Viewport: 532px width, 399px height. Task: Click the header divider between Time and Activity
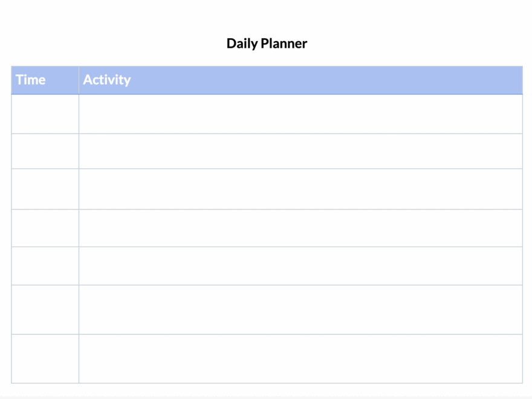[79, 80]
